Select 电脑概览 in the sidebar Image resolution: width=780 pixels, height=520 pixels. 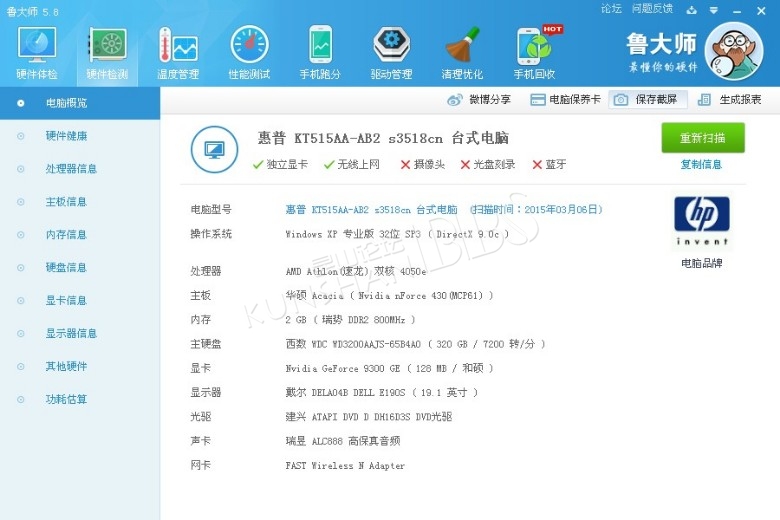click(x=80, y=103)
